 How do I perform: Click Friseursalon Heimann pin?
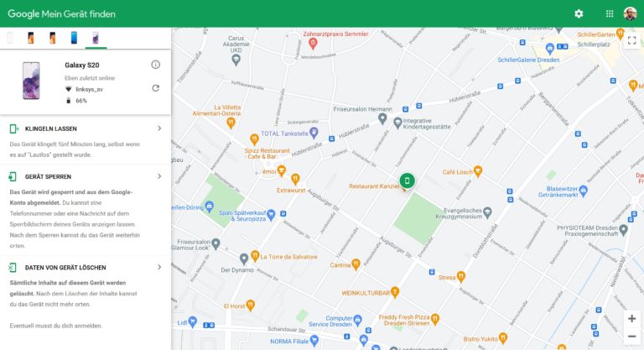point(382,118)
